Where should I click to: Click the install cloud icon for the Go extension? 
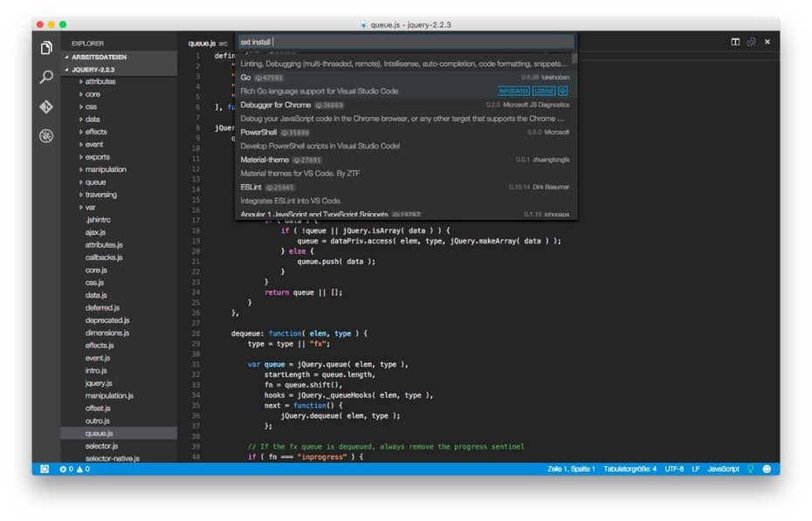click(x=563, y=91)
